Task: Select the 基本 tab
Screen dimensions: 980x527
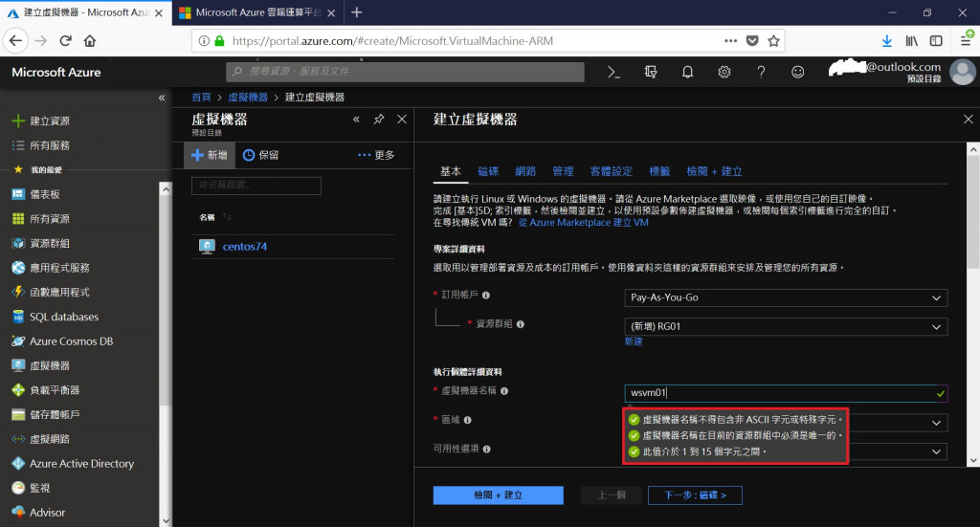Action: (x=451, y=171)
